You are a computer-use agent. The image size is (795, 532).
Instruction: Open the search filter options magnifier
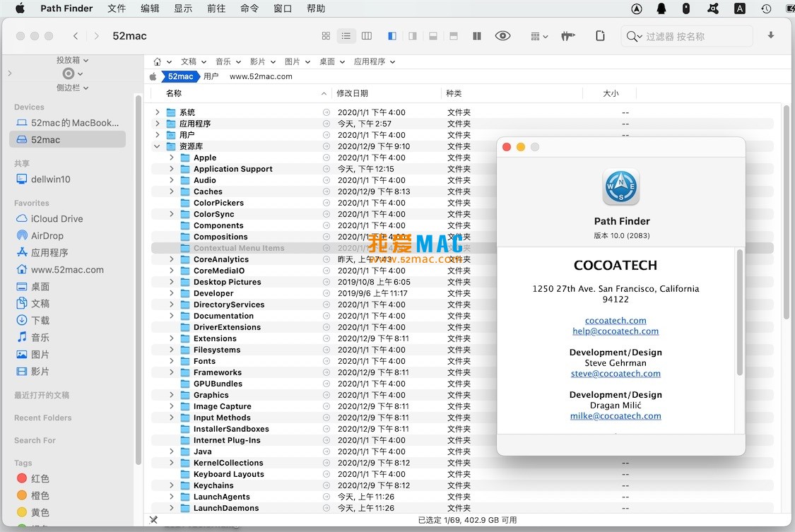[634, 37]
